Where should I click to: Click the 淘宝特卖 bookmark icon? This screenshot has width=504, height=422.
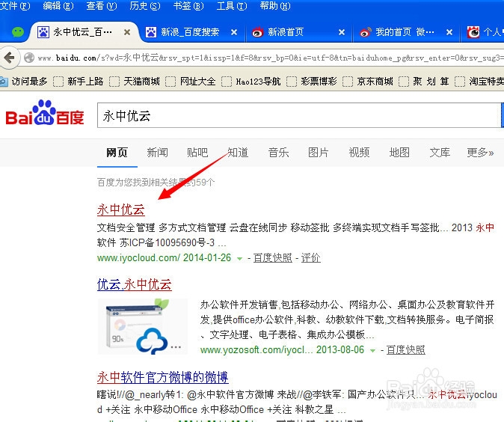point(460,82)
